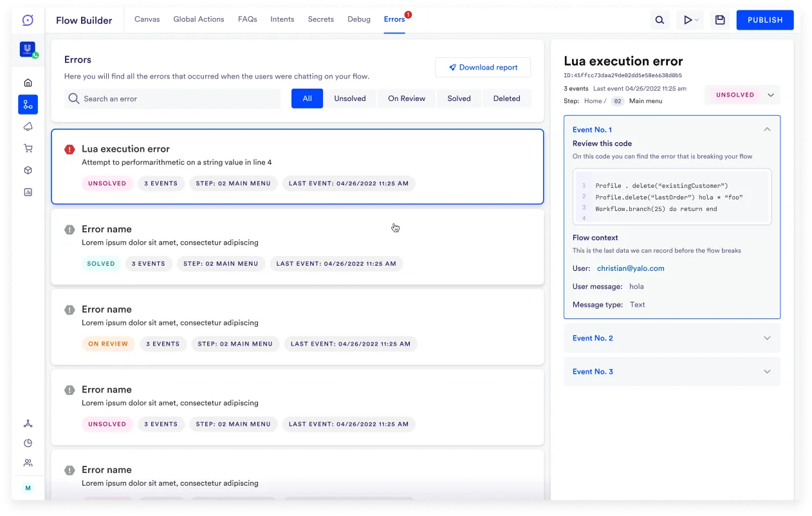Click the Yalo logo icon

coord(28,20)
